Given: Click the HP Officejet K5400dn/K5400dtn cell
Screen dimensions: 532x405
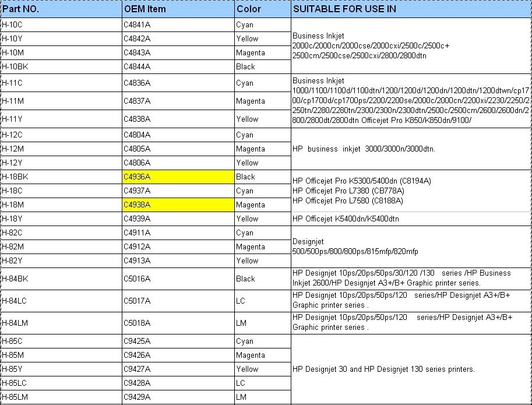Looking at the screenshot, I should click(411, 219).
